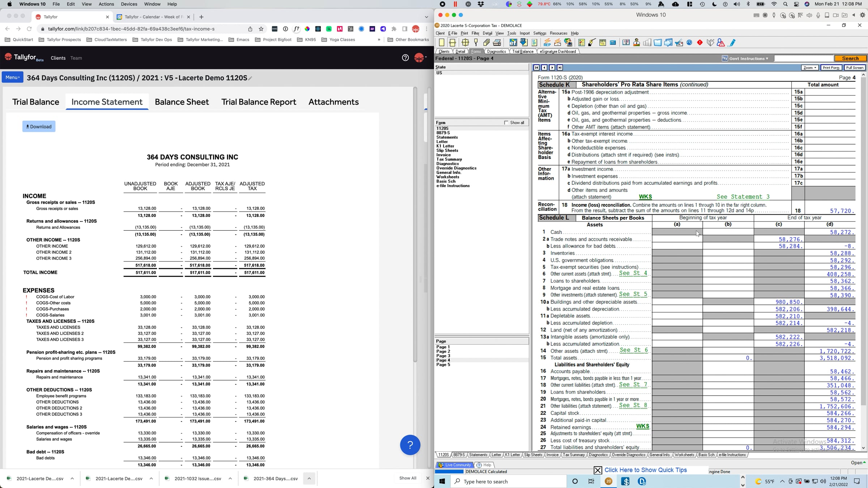Expand the 'Open' panel arrow at the Lacerte bottom right

point(858,463)
